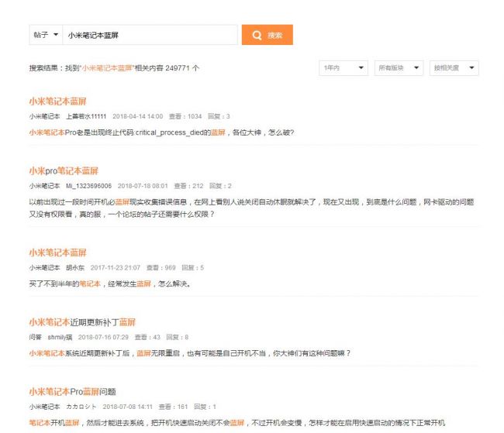
Task: Click author name shmily瑛
Action: point(60,337)
